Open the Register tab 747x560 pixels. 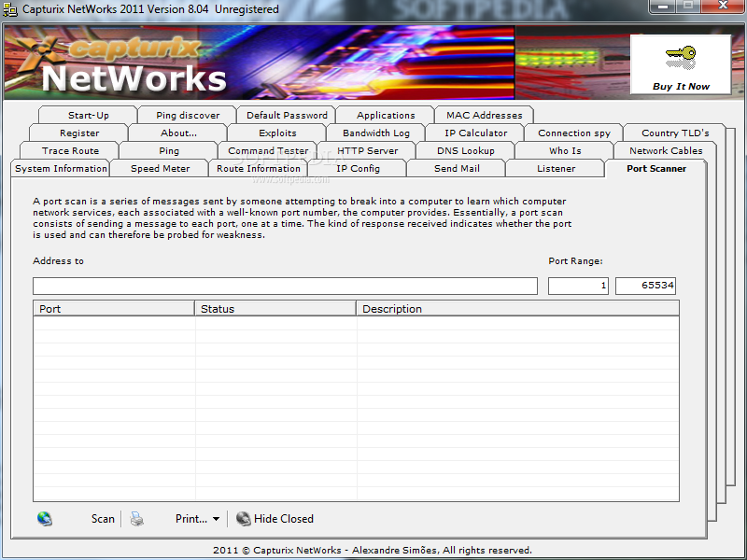tap(79, 133)
